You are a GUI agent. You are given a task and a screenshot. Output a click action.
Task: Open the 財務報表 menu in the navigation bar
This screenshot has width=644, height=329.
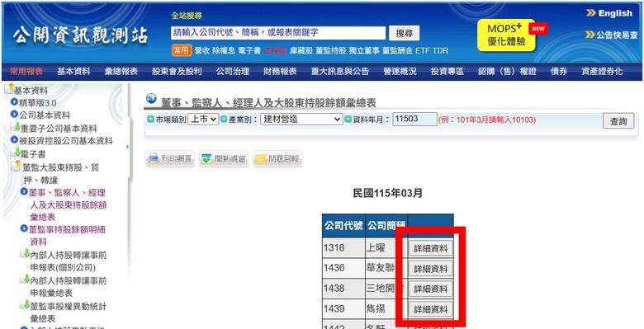(x=280, y=72)
